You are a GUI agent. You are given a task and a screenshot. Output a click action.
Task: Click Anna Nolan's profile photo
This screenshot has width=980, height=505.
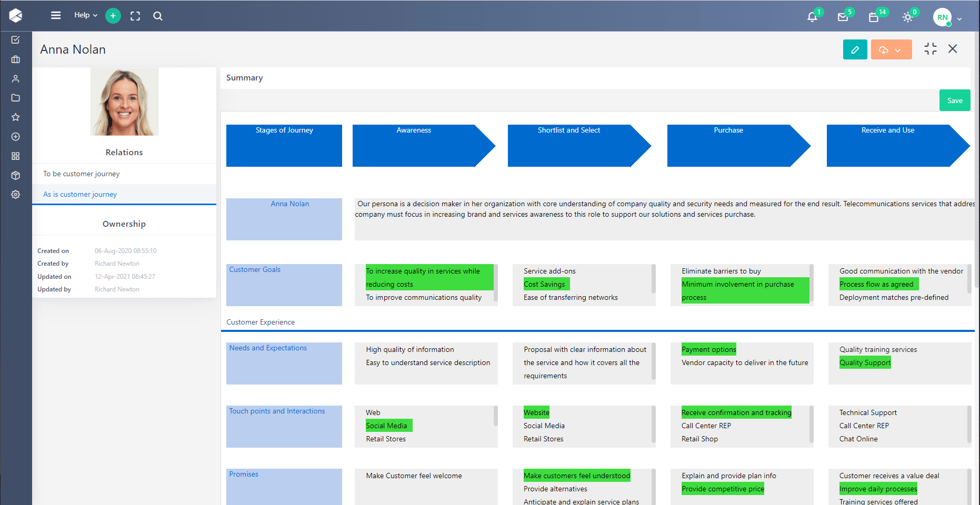tap(125, 102)
